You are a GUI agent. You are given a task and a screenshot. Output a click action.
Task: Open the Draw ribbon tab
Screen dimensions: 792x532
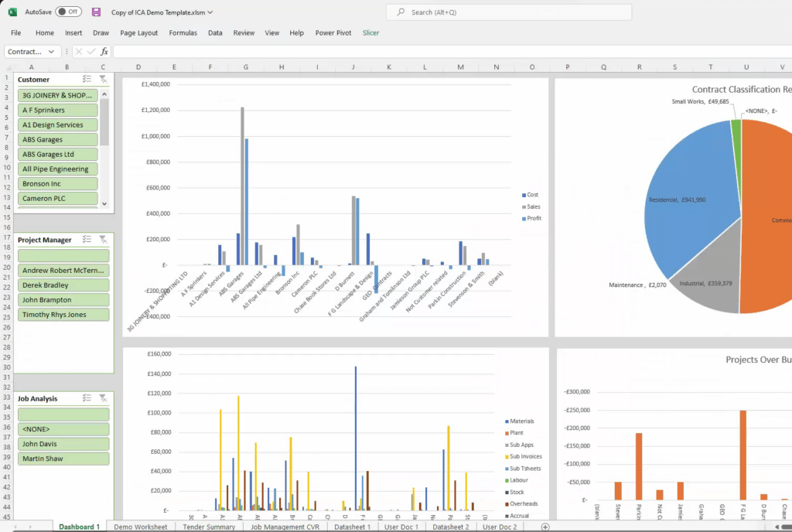click(101, 32)
